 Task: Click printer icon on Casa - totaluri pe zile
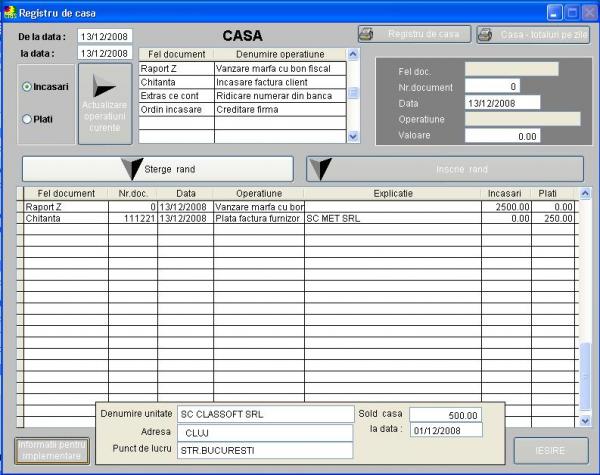point(485,34)
